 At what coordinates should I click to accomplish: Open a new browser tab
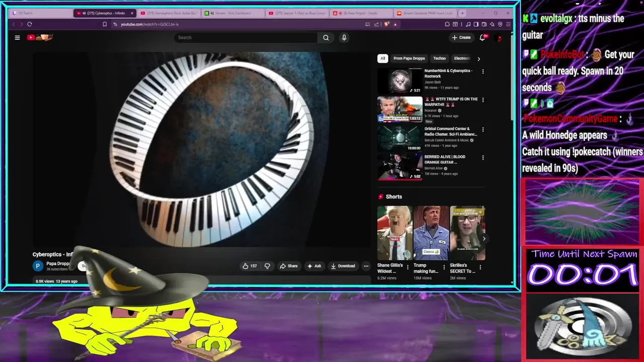click(462, 13)
